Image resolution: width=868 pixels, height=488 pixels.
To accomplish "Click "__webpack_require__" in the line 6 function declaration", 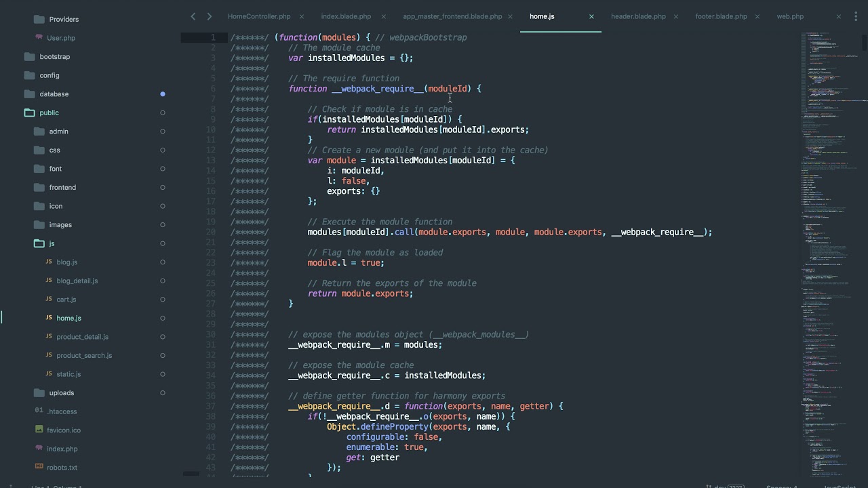I will click(x=378, y=89).
